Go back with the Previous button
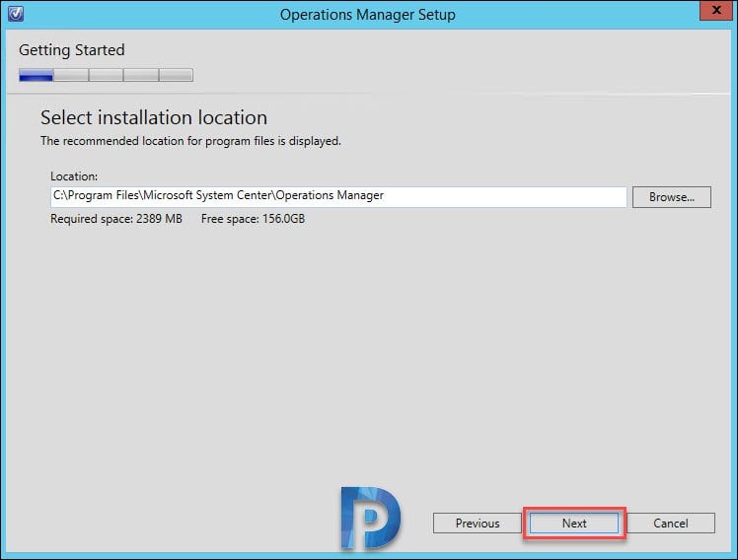The height and width of the screenshot is (560, 738). (478, 523)
